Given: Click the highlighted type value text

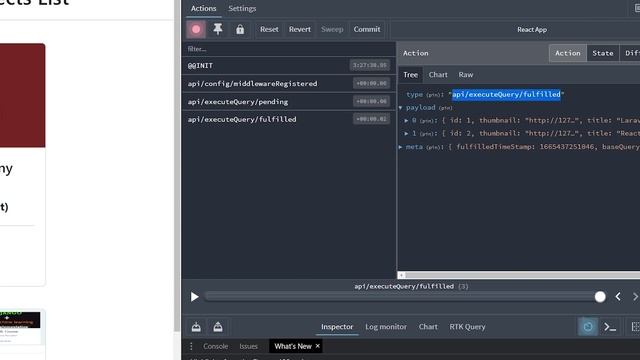Looking at the screenshot, I should pos(506,94).
